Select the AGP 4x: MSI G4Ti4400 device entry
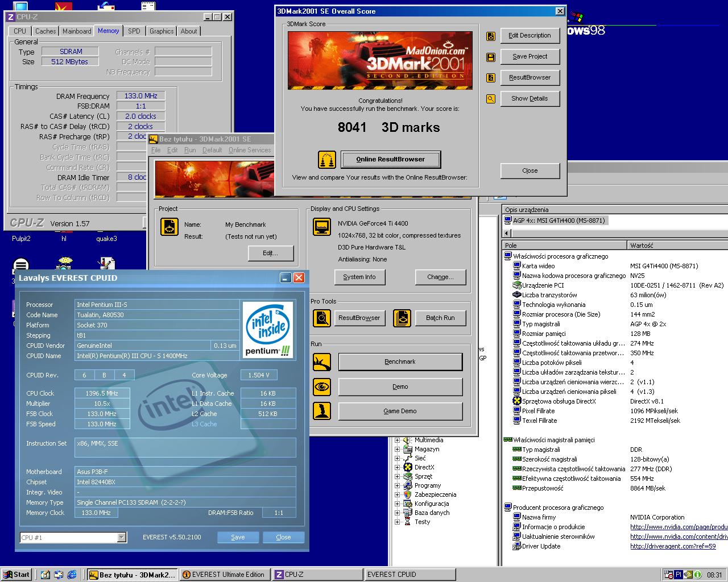Image resolution: width=728 pixels, height=582 pixels. [555, 221]
